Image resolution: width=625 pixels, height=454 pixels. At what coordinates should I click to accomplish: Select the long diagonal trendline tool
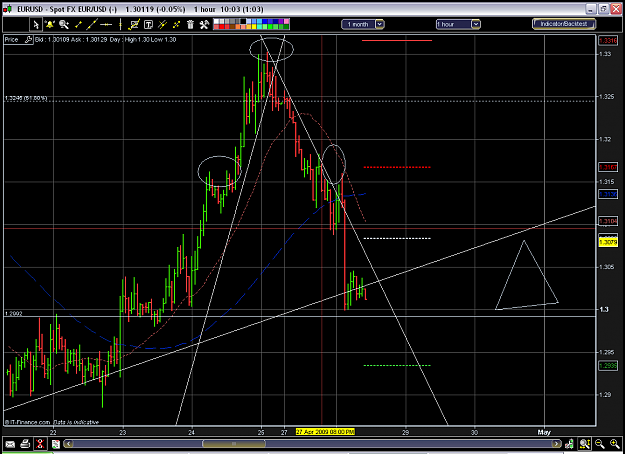pos(92,25)
